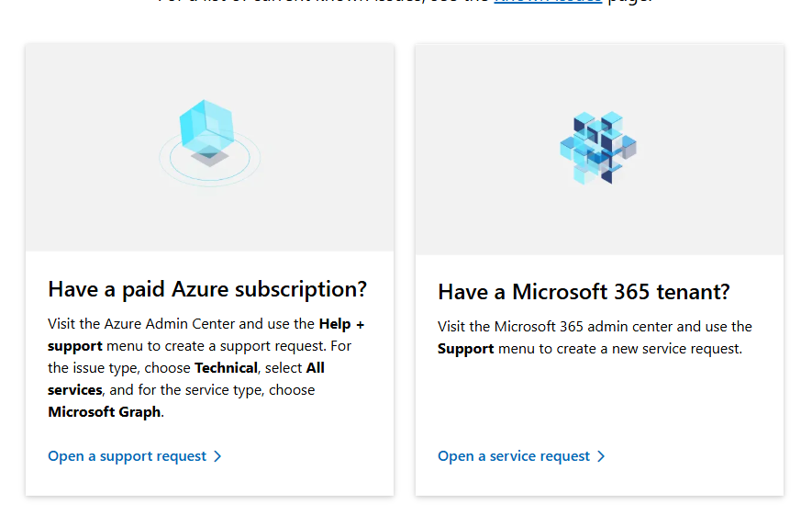
Task: Click the Microsoft 365 clustered cubes graphic
Action: 598,148
